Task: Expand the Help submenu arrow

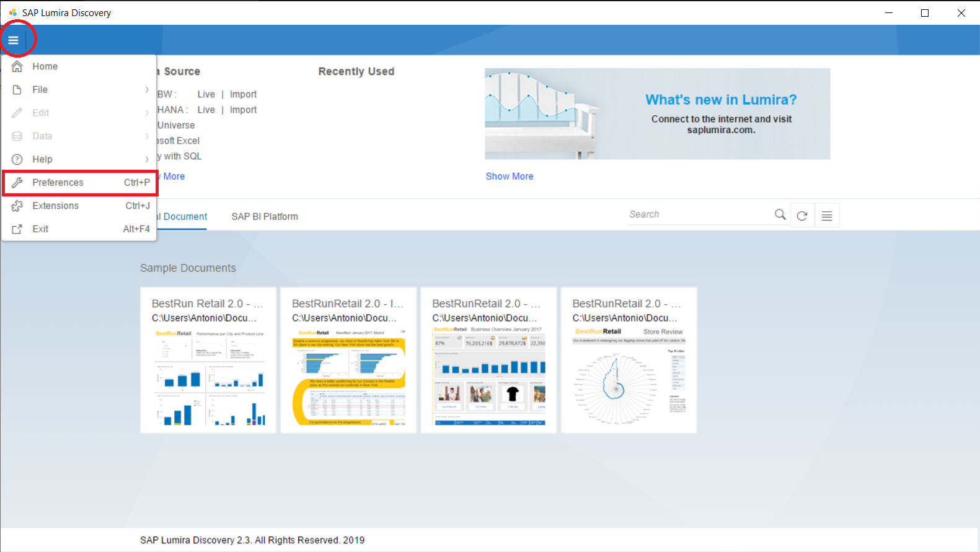Action: coord(147,159)
